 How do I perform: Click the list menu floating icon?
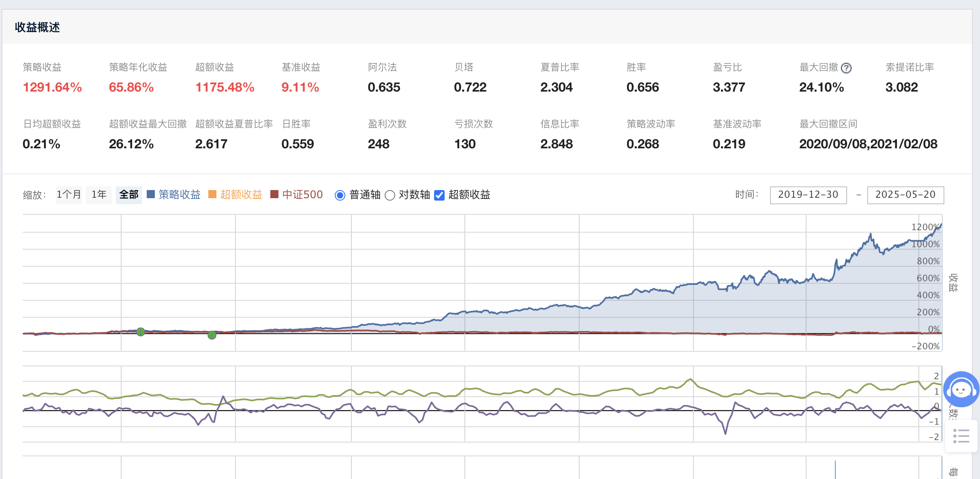[961, 436]
